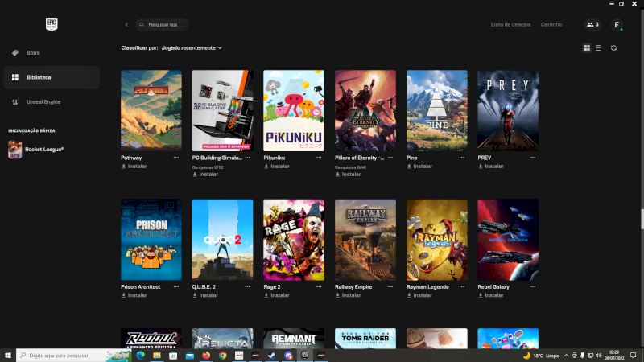The height and width of the screenshot is (362, 644).
Task: Click the Epic Games logo
Action: (52, 24)
